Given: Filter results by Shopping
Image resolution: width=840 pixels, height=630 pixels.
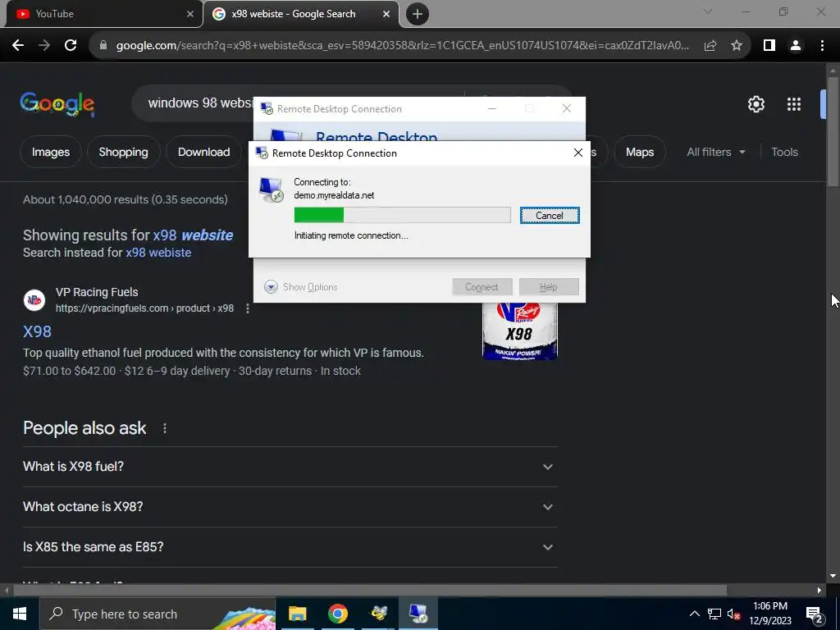Looking at the screenshot, I should click(123, 152).
